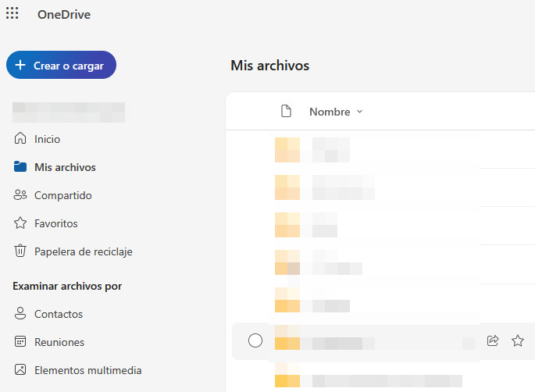Screen dimensions: 535x392
Task: Open the app launcher waffle icon
Action: coord(12,14)
